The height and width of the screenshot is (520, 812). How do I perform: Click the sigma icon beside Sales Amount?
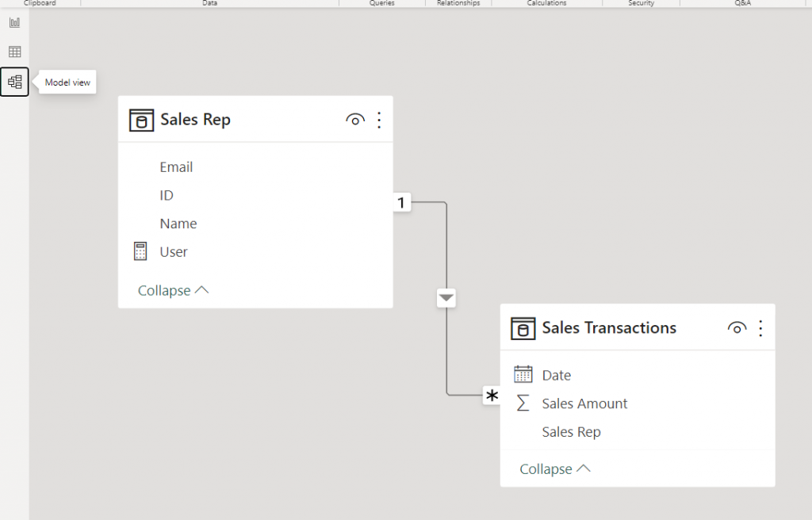[523, 403]
